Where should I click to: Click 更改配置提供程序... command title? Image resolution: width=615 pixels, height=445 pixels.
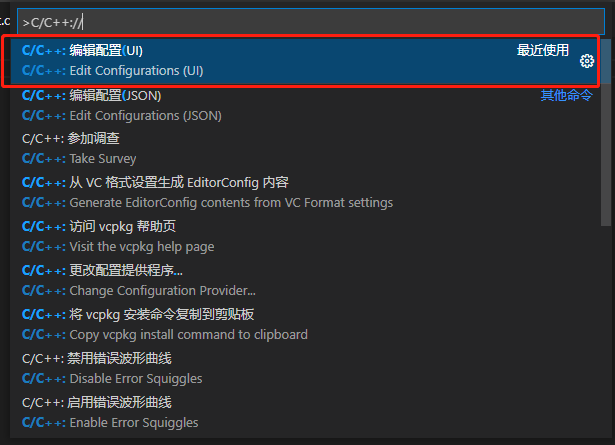[x=126, y=270]
